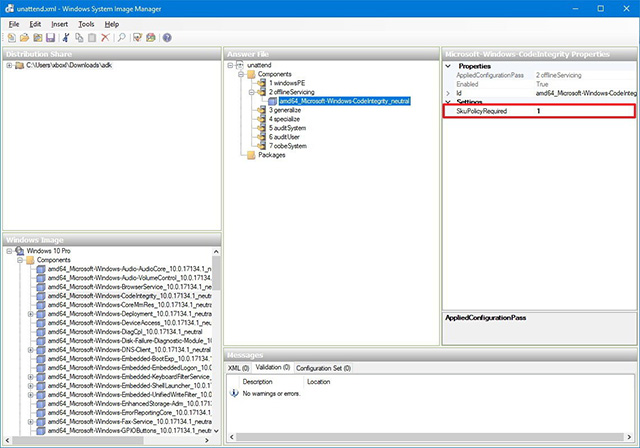Select Microsoft-Windows-CoreMmRes component

tap(129, 305)
